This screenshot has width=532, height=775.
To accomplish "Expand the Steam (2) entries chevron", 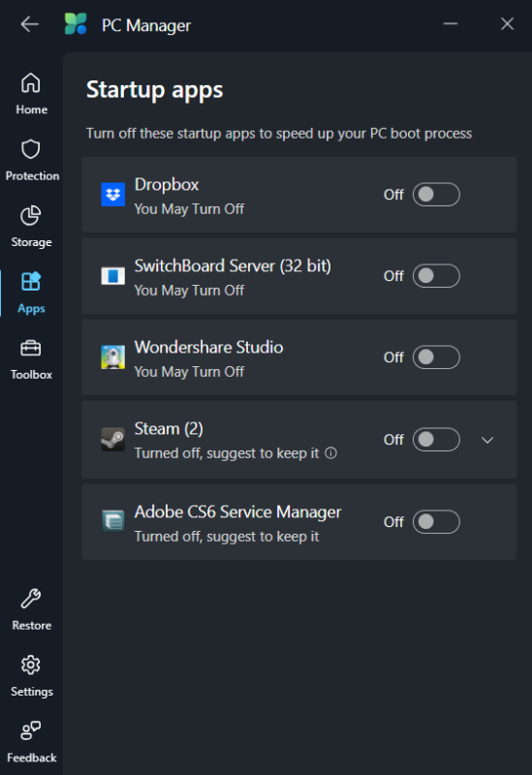I will tap(487, 440).
